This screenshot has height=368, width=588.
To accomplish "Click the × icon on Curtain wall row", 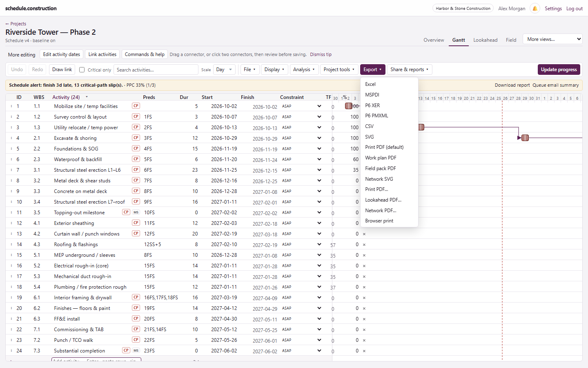I will 364,234.
